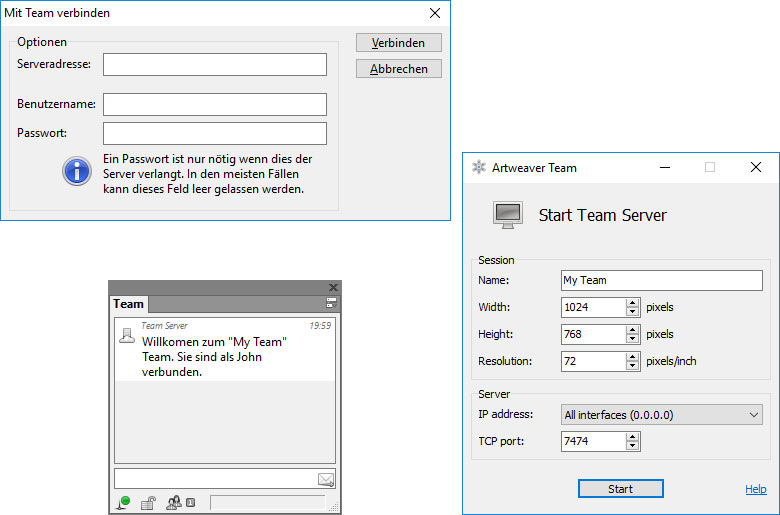
Task: Click the TCP port field 7474
Action: (x=593, y=441)
